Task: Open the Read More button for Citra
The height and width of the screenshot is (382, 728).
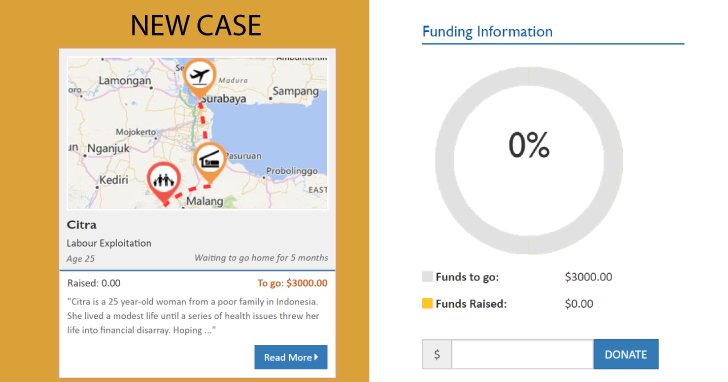Action: (x=291, y=357)
